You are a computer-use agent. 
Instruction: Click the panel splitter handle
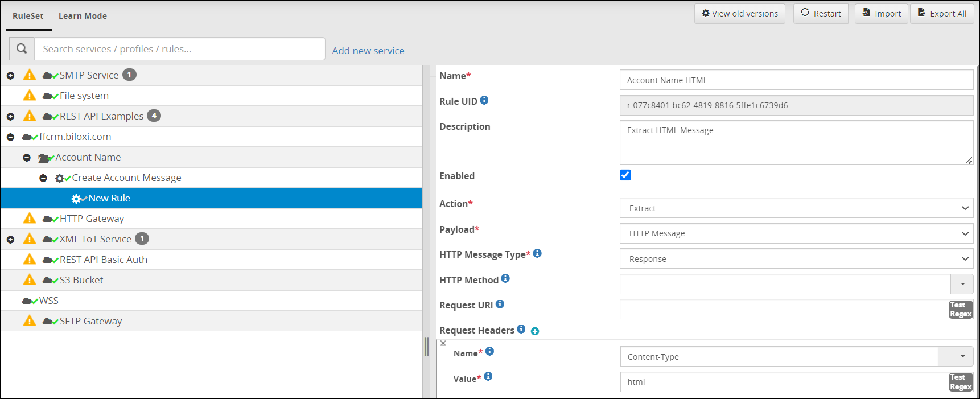(426, 346)
